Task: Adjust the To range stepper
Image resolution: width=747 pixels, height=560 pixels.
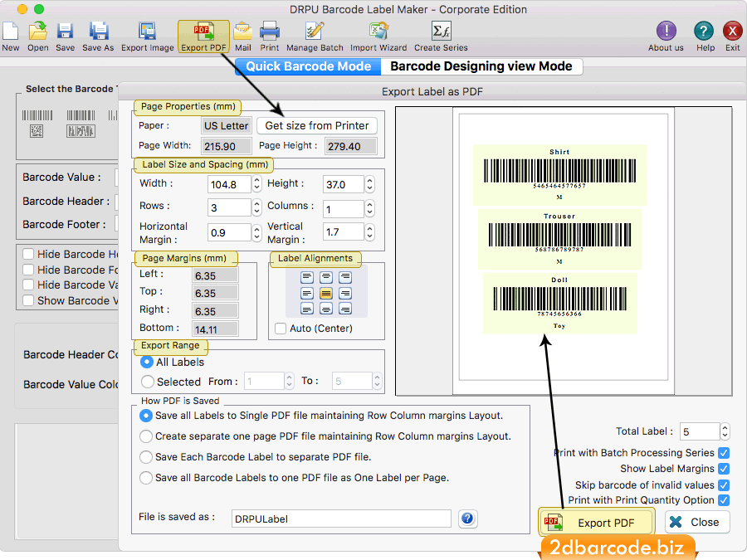Action: (x=377, y=381)
